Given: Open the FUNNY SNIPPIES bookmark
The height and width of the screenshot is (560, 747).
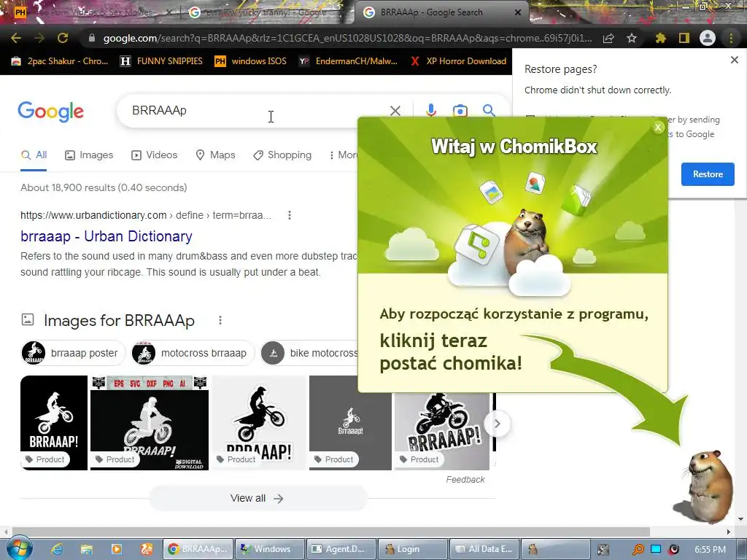Looking at the screenshot, I should [161, 61].
